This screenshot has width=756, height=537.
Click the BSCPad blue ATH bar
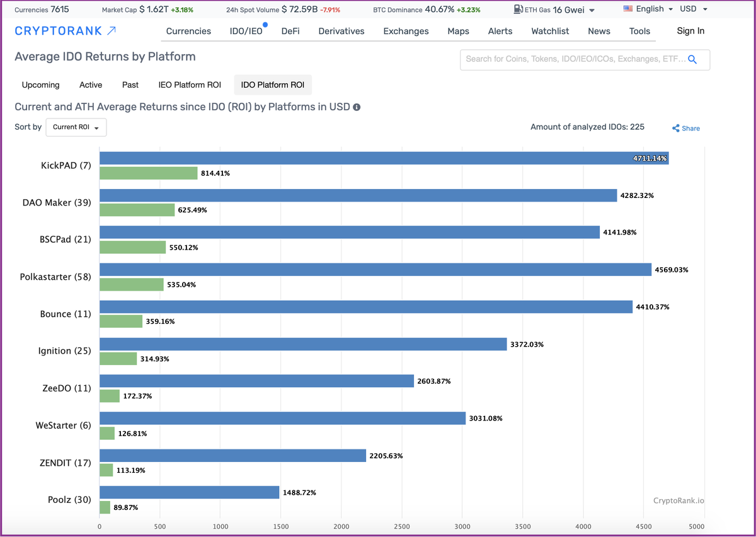point(350,233)
